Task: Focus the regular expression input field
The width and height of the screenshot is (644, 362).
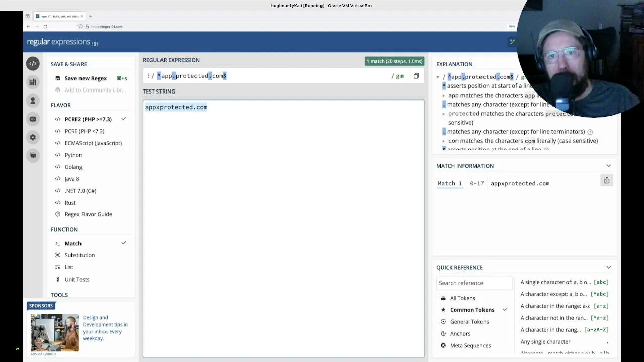Action: coord(272,76)
